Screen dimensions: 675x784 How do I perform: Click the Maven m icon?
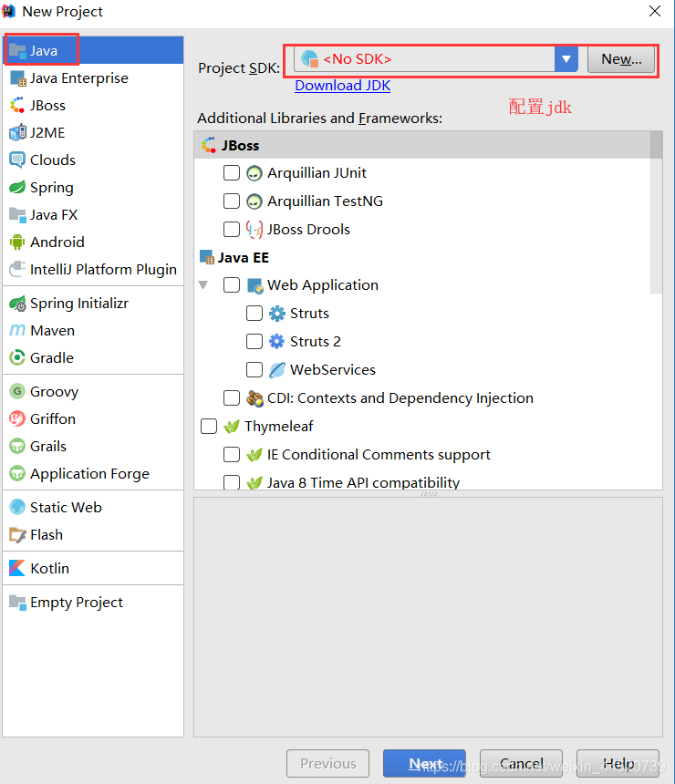point(17,331)
